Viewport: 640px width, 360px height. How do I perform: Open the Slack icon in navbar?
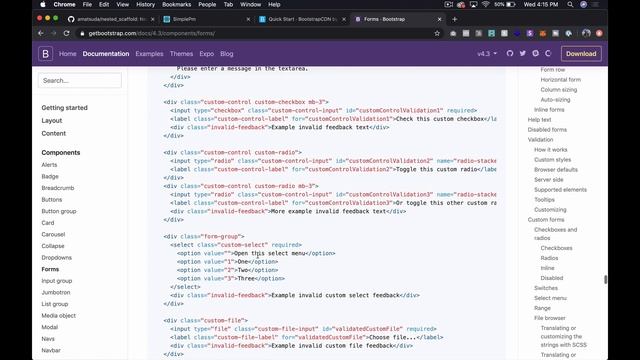(536, 53)
